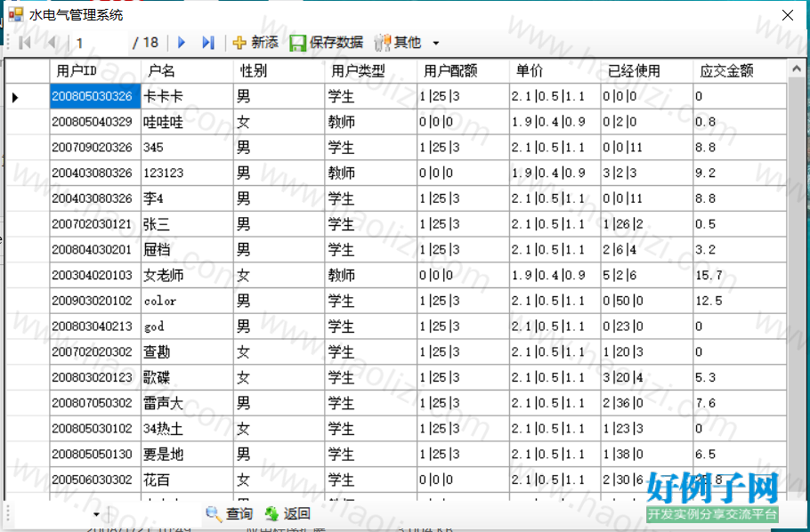Select cell 200805030326
The image size is (810, 532).
pos(95,96)
